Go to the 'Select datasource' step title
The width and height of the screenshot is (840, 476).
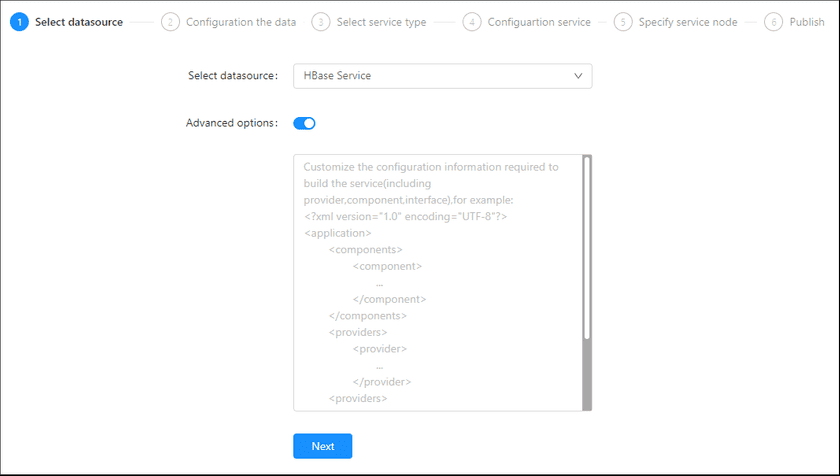coord(79,22)
